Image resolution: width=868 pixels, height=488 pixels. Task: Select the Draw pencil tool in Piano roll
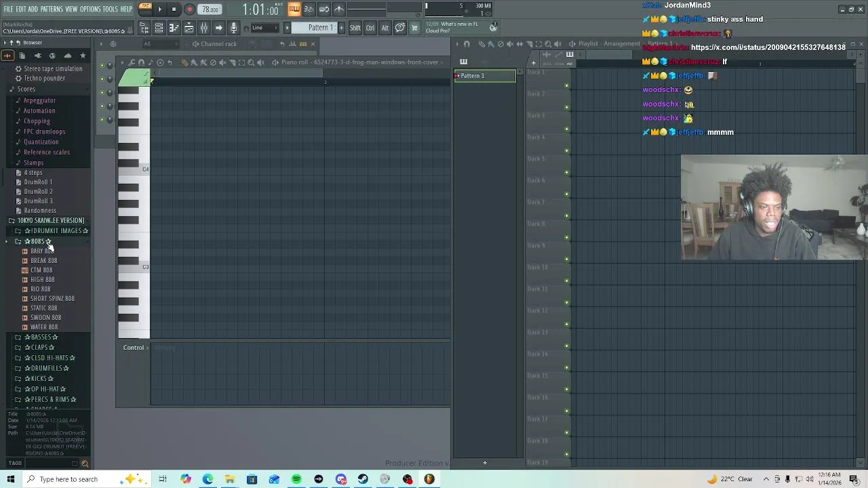[x=184, y=62]
